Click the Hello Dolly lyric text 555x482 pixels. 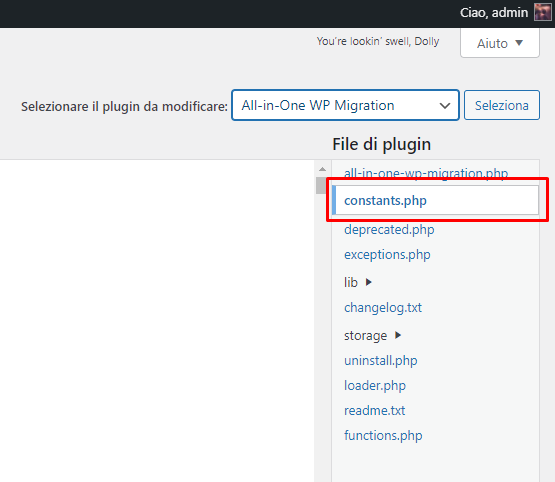pyautogui.click(x=378, y=41)
